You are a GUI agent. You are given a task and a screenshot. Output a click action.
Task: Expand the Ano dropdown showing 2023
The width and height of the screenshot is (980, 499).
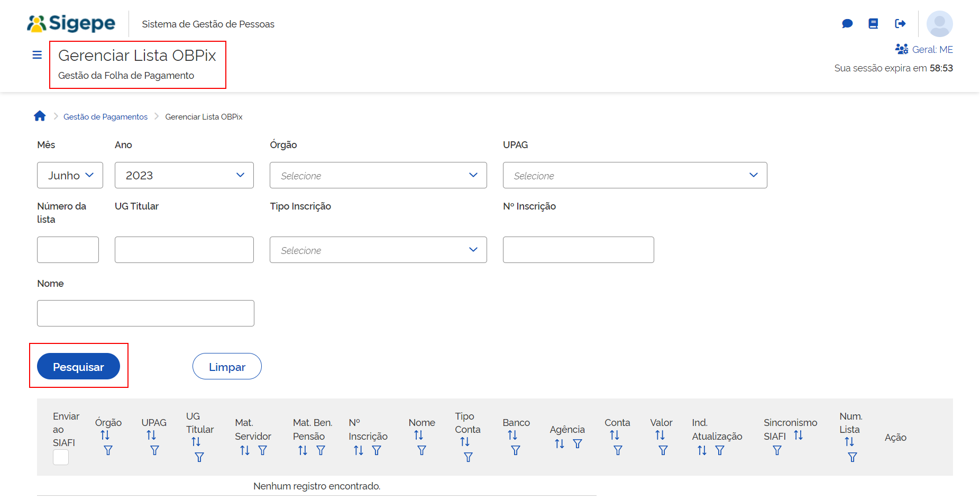point(184,175)
